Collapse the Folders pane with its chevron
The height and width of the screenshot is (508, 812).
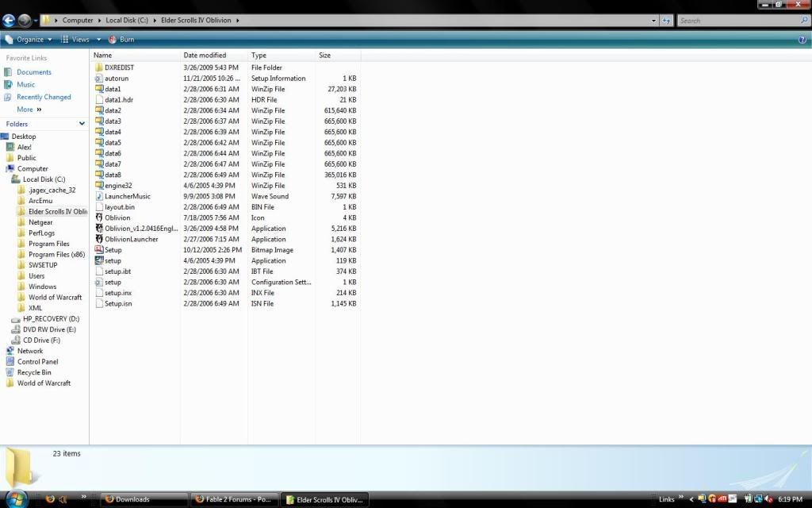click(x=82, y=124)
